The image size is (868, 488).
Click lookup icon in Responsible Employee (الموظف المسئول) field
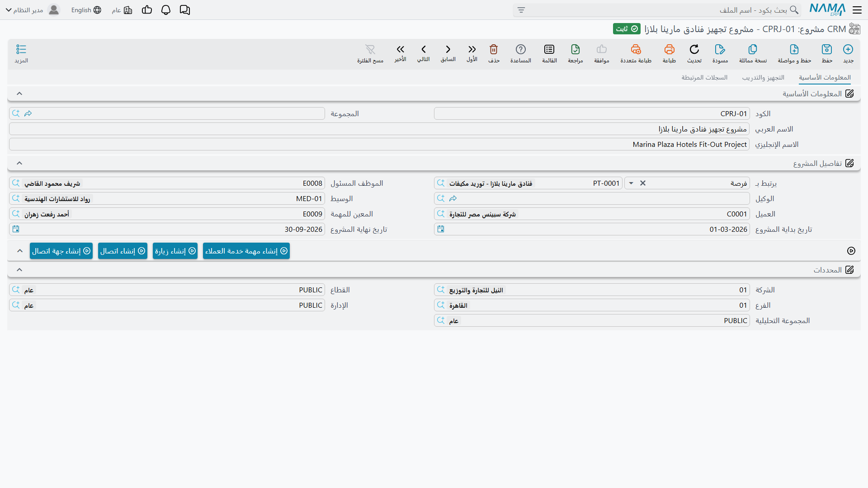16,183
